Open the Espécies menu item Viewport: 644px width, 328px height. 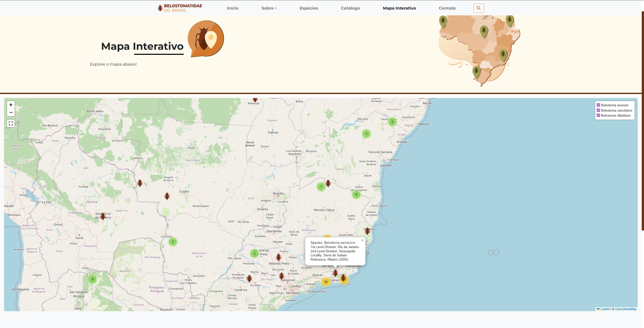[x=309, y=8]
